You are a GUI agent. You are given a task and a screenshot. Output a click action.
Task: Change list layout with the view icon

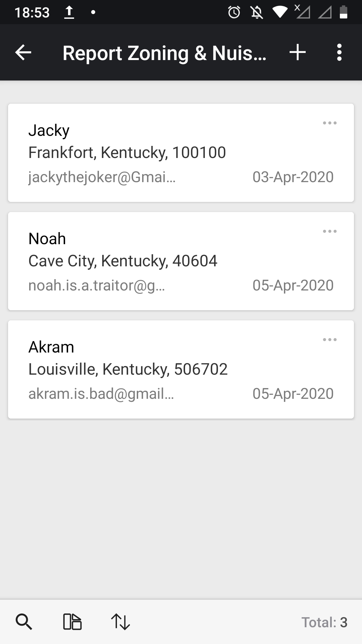click(x=72, y=622)
